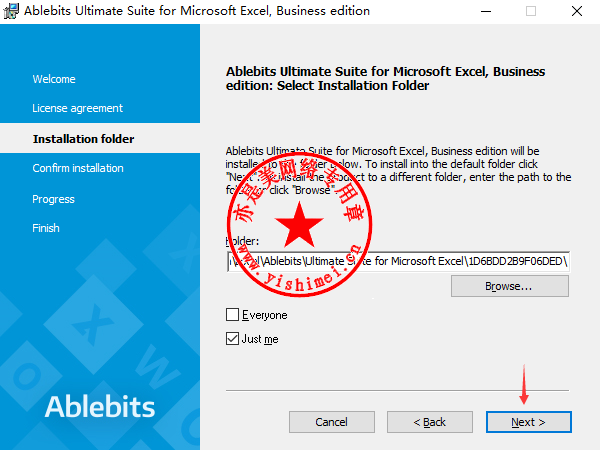Click the installer icon in title bar
Viewport: 600px width, 450px height.
pos(11,11)
